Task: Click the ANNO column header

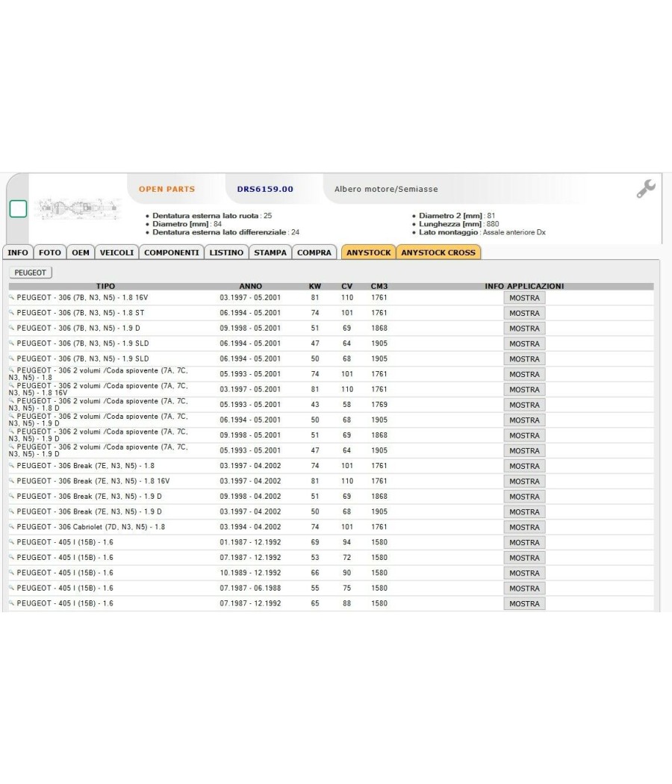Action: [x=250, y=286]
